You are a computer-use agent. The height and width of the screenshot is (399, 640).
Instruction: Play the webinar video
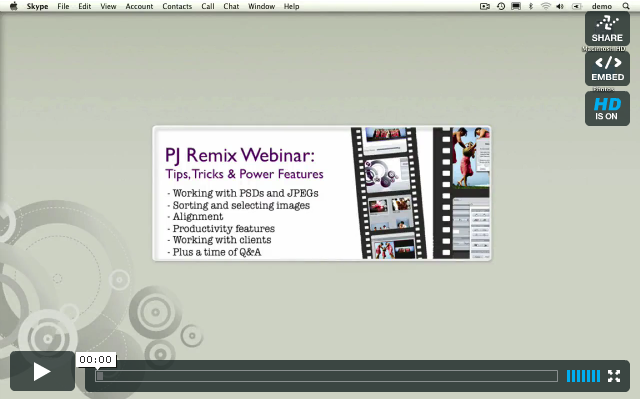coord(42,371)
